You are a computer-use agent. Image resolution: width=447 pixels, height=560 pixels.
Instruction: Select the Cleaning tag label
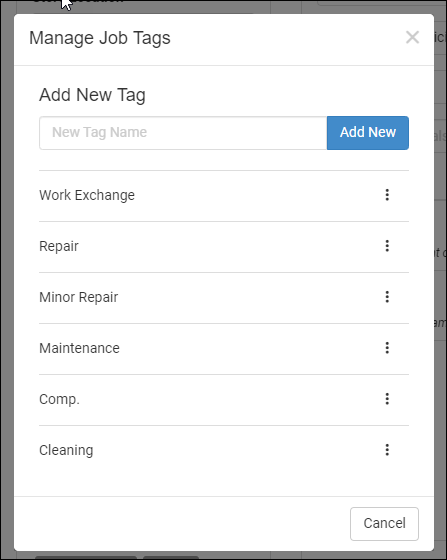point(66,450)
